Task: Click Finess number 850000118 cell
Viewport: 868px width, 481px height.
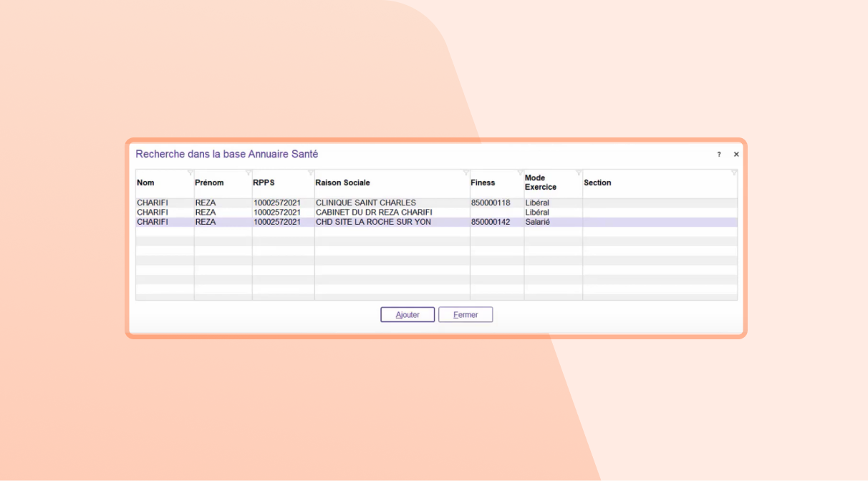Action: [491, 203]
